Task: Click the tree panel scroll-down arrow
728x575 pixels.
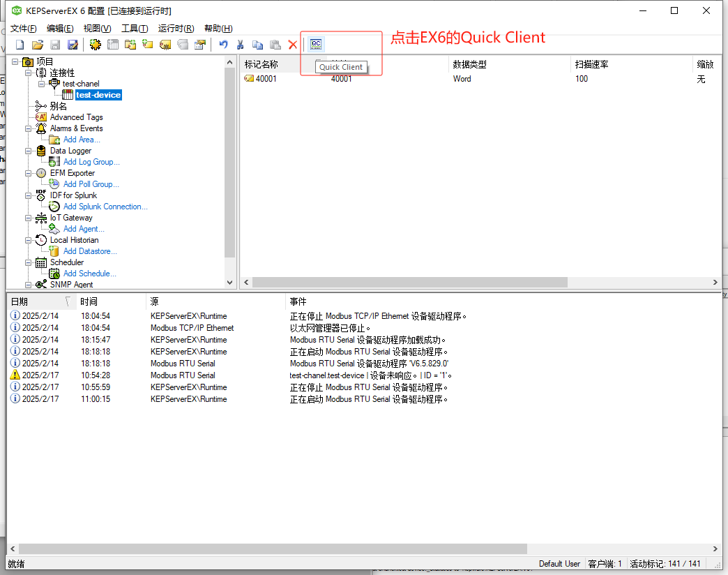Action: coord(229,282)
